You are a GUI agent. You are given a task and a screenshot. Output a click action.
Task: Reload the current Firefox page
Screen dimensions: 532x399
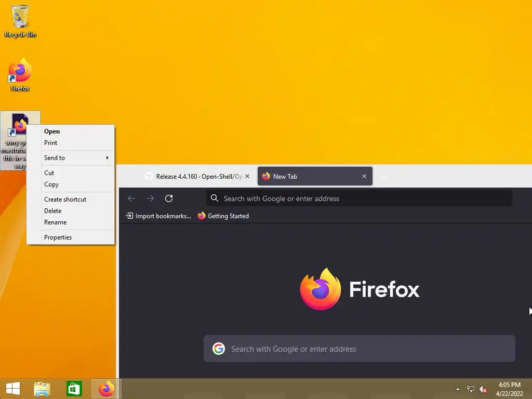point(169,198)
